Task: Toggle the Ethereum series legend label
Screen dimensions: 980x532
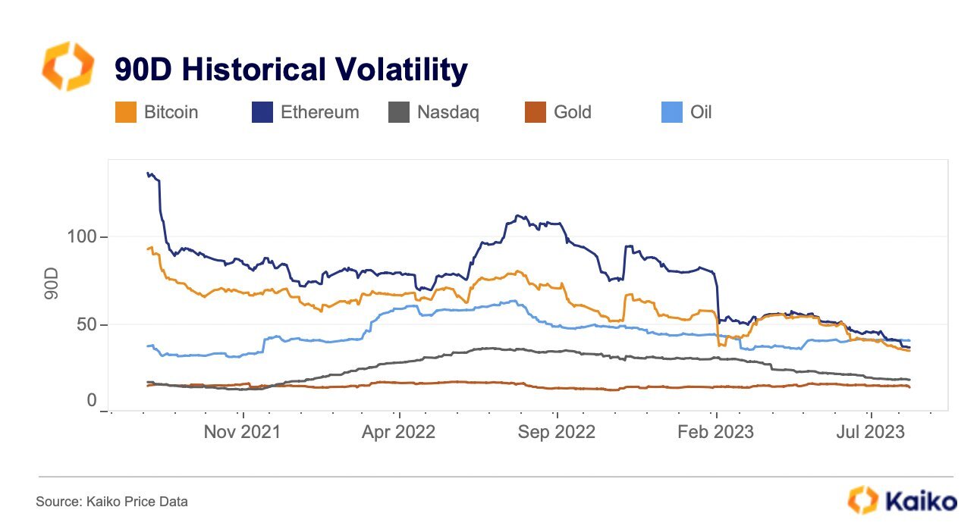Action: point(319,112)
